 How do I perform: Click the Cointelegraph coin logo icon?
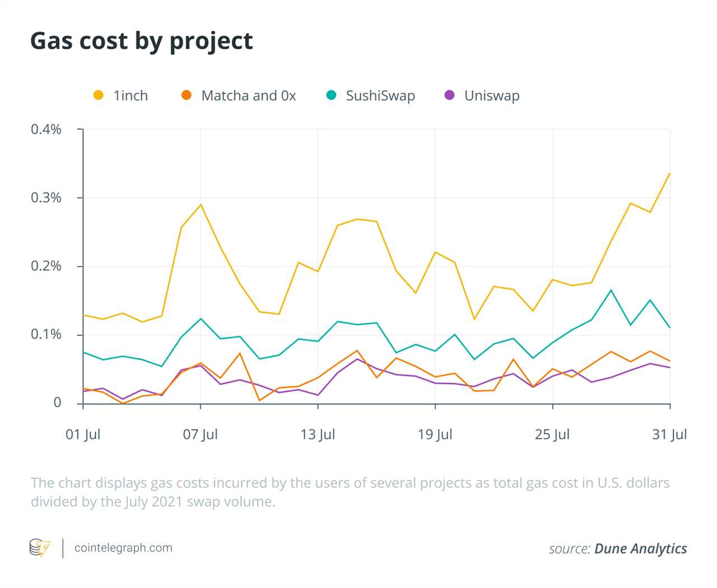[40, 548]
